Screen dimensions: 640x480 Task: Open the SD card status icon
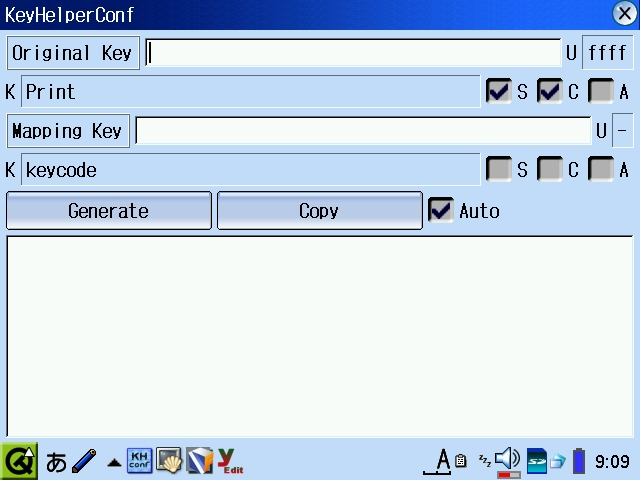537,461
